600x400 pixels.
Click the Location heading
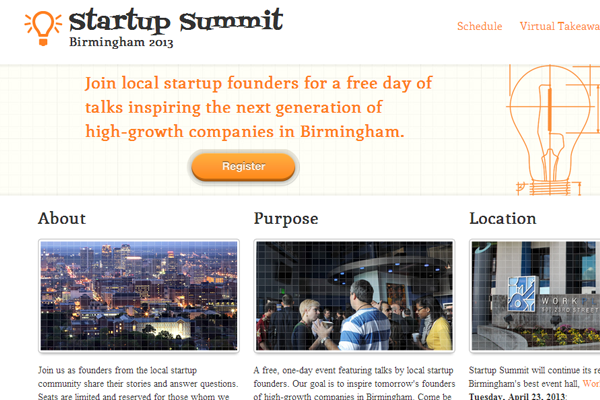[503, 219]
